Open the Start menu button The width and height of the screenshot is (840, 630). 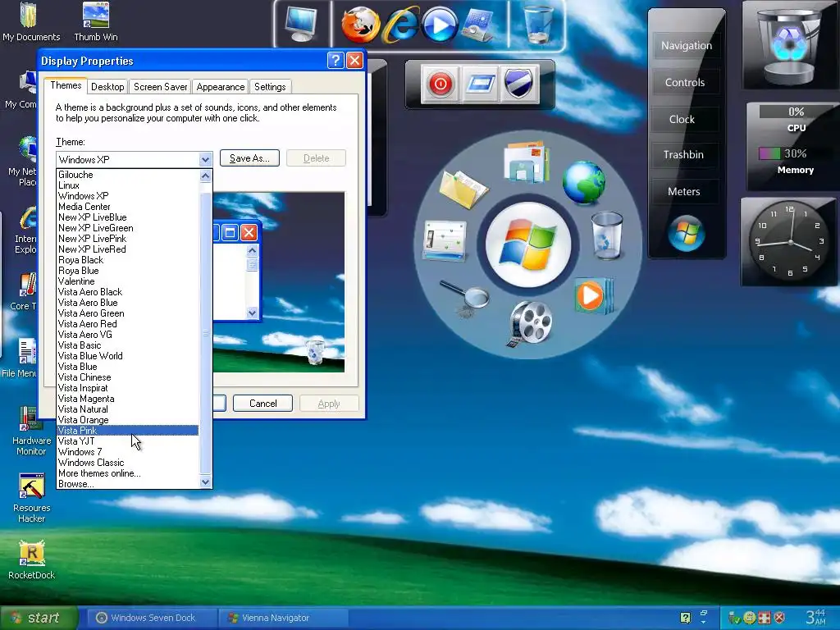[x=39, y=618]
